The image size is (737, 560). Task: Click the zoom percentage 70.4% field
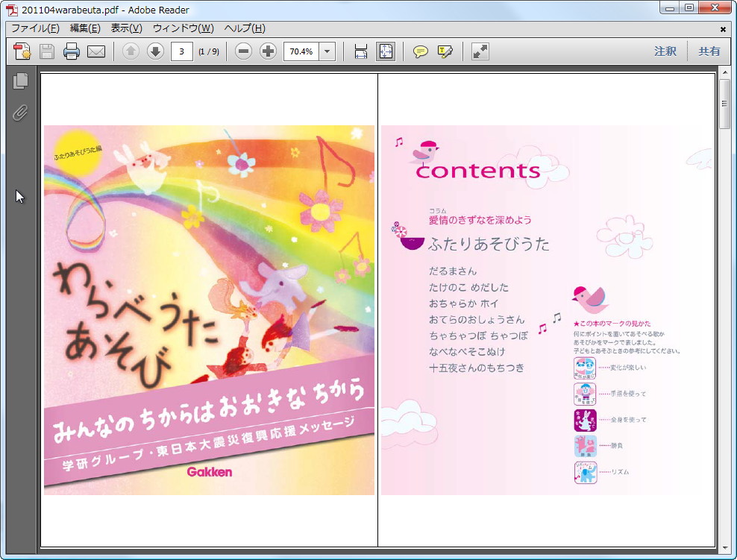point(301,51)
